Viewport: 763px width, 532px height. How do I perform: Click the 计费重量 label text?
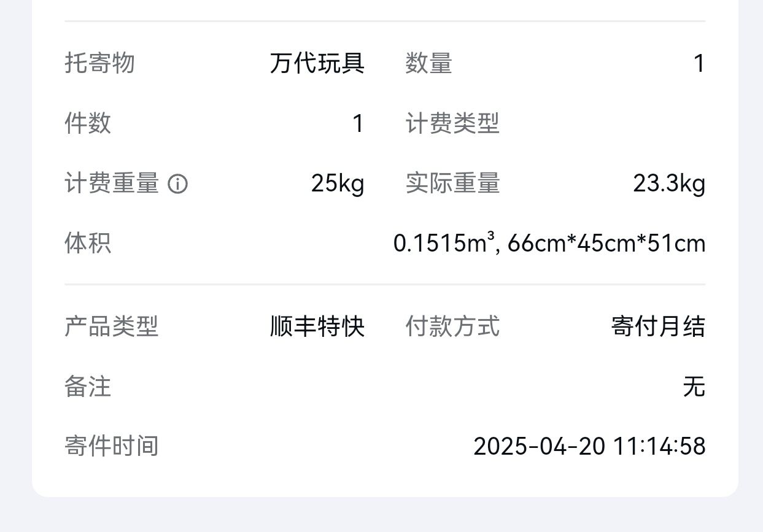(x=111, y=183)
